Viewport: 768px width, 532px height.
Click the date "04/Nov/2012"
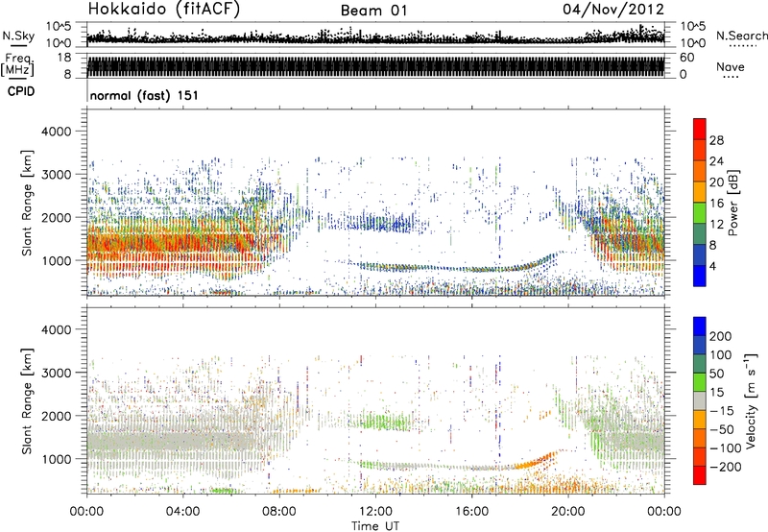tap(613, 10)
